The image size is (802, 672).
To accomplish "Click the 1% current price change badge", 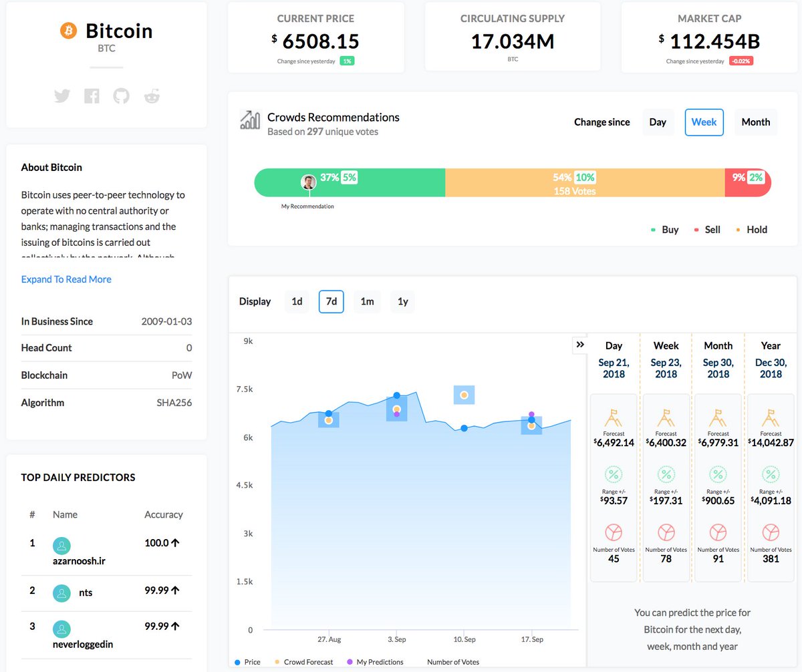I will [347, 61].
